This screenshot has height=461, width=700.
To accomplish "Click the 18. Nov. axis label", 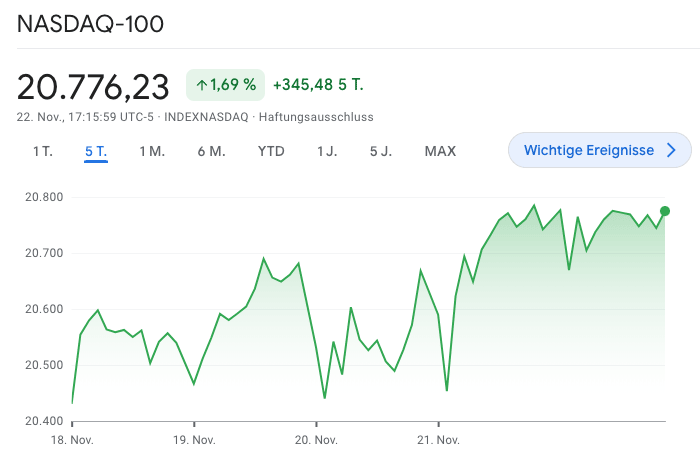I will click(72, 440).
